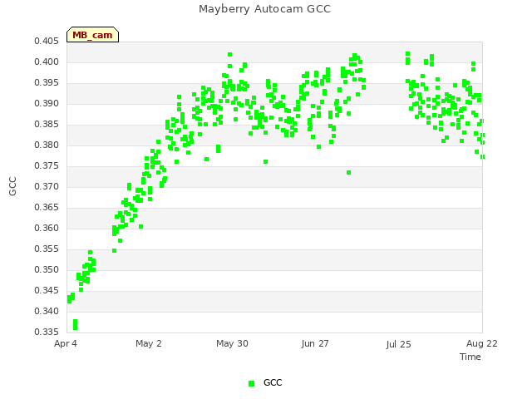Click the 0.405 y-axis value
Screen dimensions: 532x399
point(47,41)
